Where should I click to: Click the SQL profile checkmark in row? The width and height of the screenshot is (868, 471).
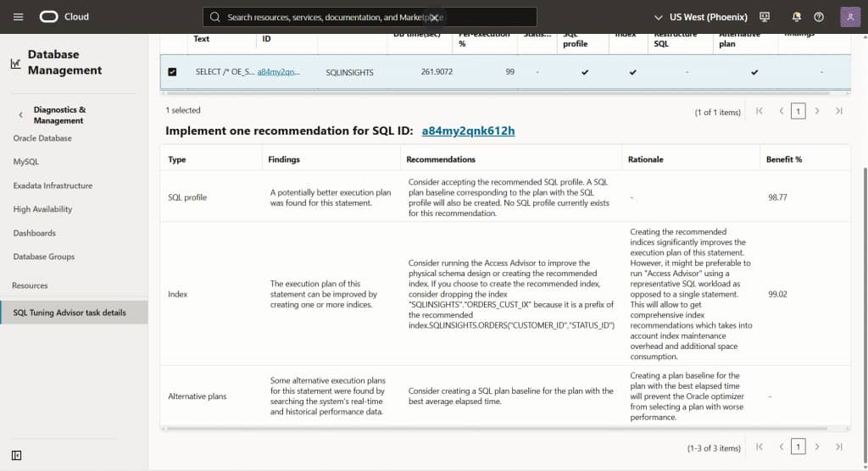coord(585,72)
